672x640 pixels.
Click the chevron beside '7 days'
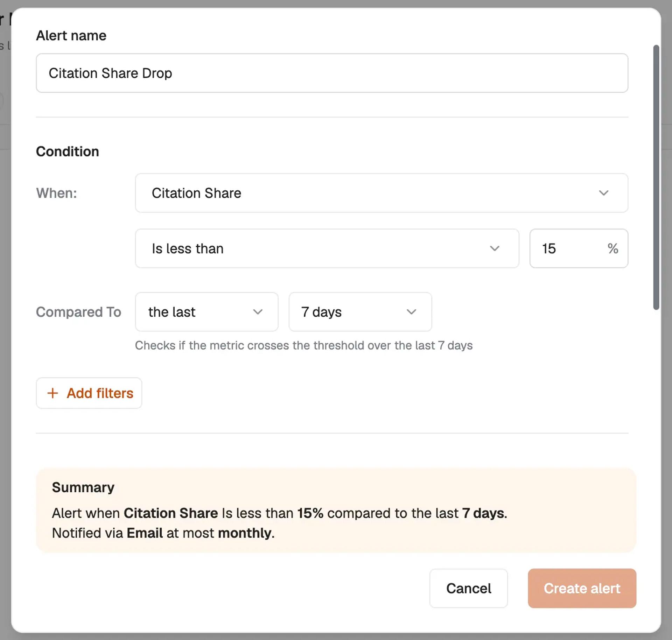point(411,312)
